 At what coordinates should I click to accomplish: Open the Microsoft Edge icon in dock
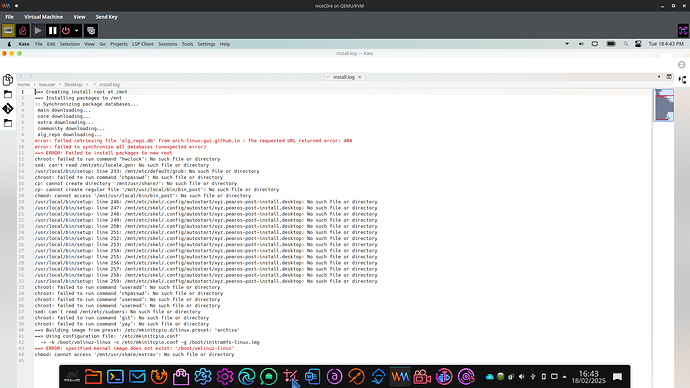(x=246, y=377)
